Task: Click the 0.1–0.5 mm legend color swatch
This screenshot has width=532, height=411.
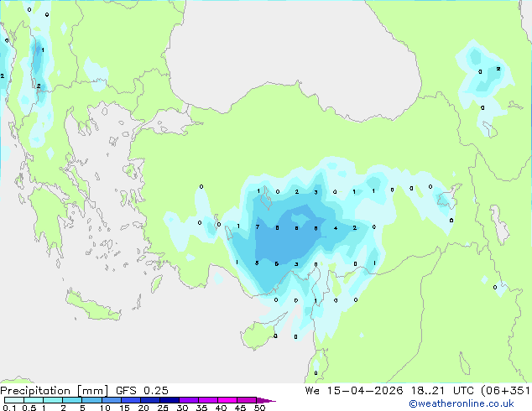Action: (x=14, y=400)
